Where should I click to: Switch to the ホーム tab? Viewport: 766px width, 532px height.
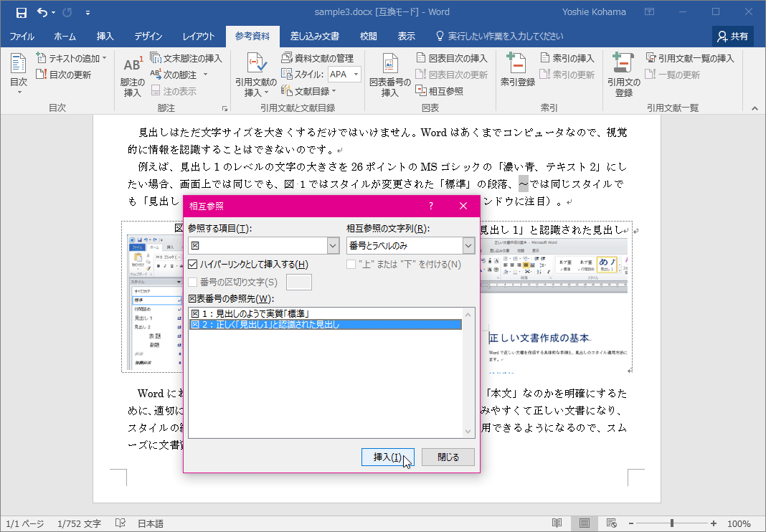pyautogui.click(x=65, y=36)
